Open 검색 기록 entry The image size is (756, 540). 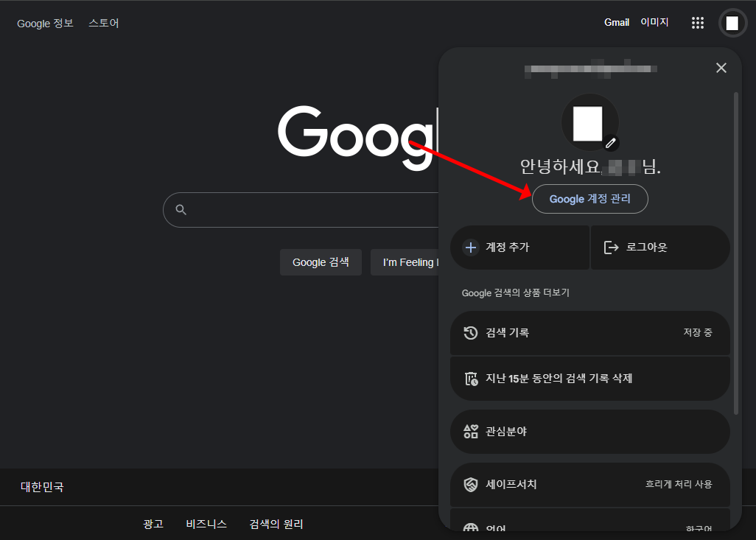click(x=589, y=333)
